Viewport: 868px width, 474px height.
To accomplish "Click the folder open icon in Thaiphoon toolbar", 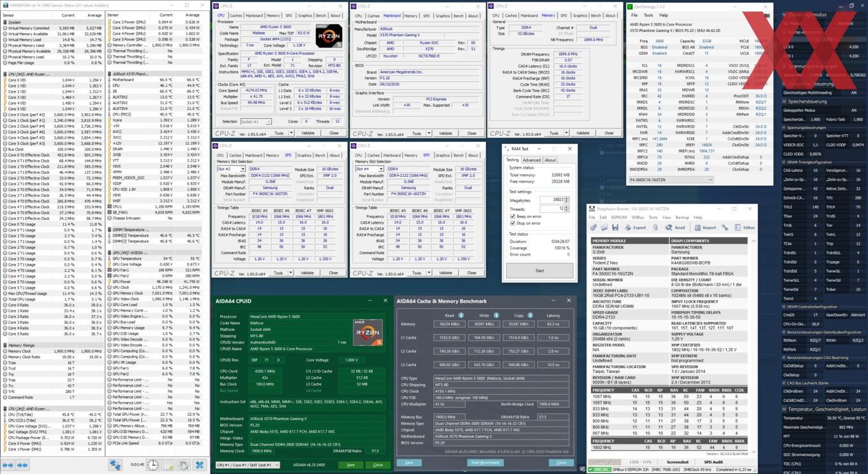I will coord(604,227).
